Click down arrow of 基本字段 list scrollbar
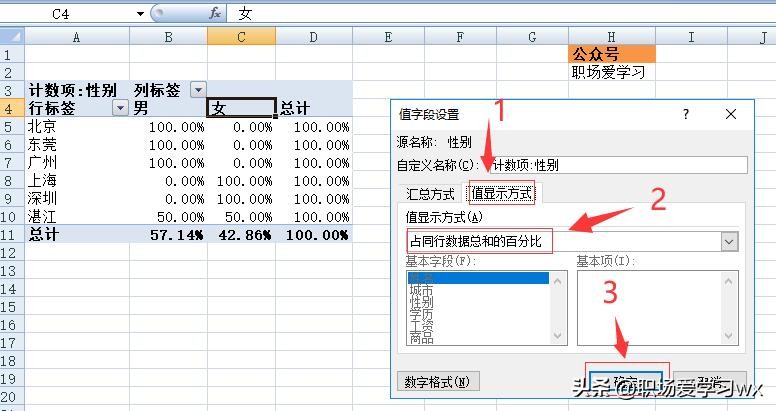Image resolution: width=776 pixels, height=411 pixels. [558, 336]
